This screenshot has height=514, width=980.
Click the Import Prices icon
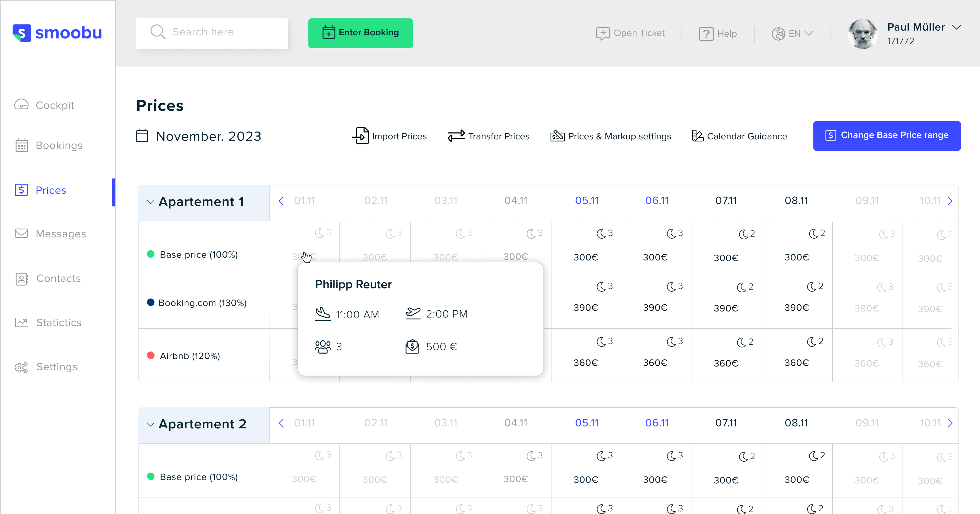tap(361, 136)
